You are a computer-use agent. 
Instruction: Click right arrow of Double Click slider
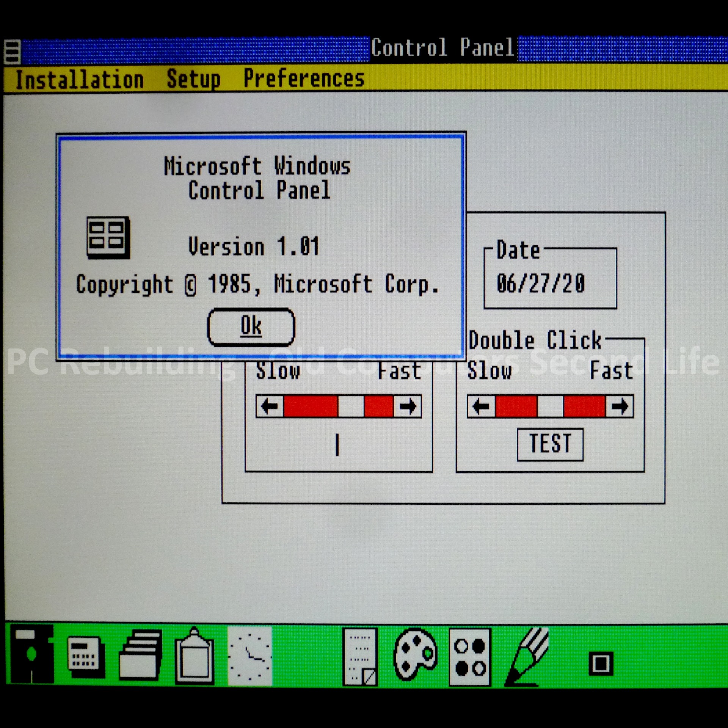(620, 406)
